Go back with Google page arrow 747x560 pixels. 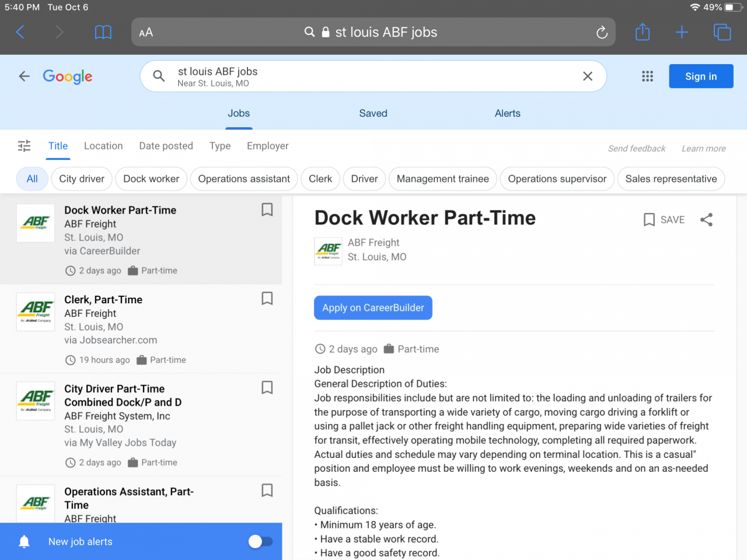tap(24, 76)
